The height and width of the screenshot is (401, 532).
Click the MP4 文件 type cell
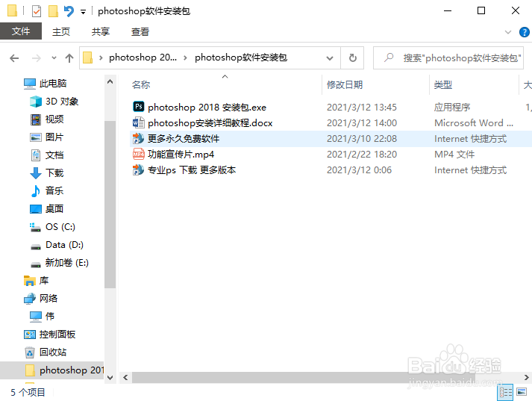click(x=454, y=154)
